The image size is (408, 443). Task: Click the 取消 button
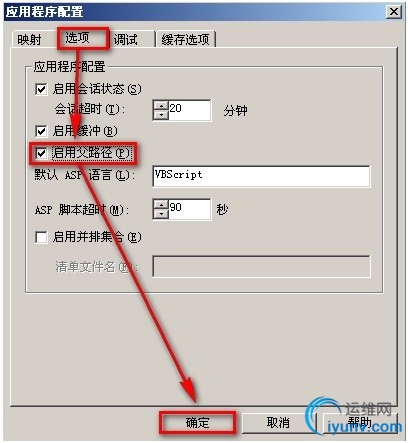pyautogui.click(x=278, y=423)
